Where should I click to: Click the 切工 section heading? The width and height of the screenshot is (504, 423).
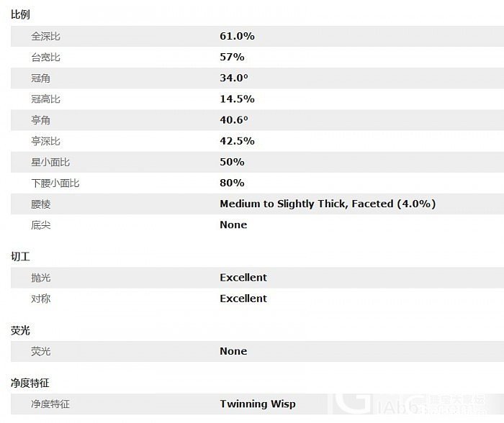pyautogui.click(x=20, y=257)
